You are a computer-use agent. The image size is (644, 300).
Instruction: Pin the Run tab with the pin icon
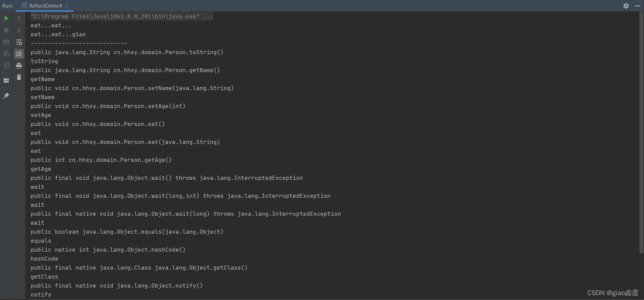coord(6,96)
